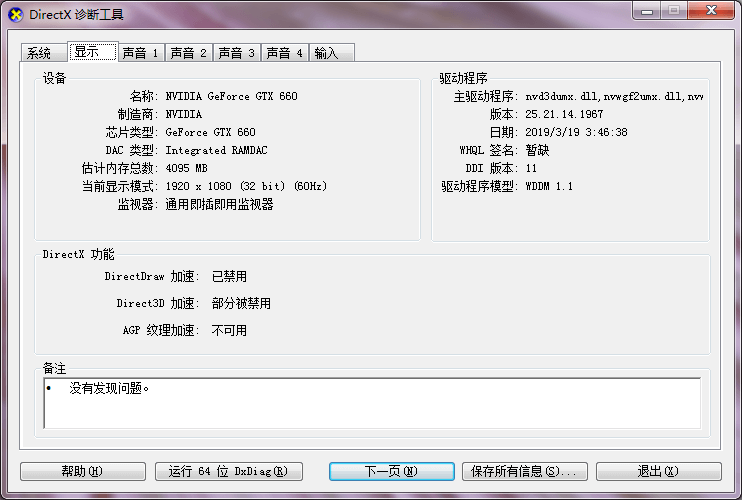Screen dimensions: 742x500
Task: Switch to the 声音 4 tab
Action: pyautogui.click(x=285, y=53)
